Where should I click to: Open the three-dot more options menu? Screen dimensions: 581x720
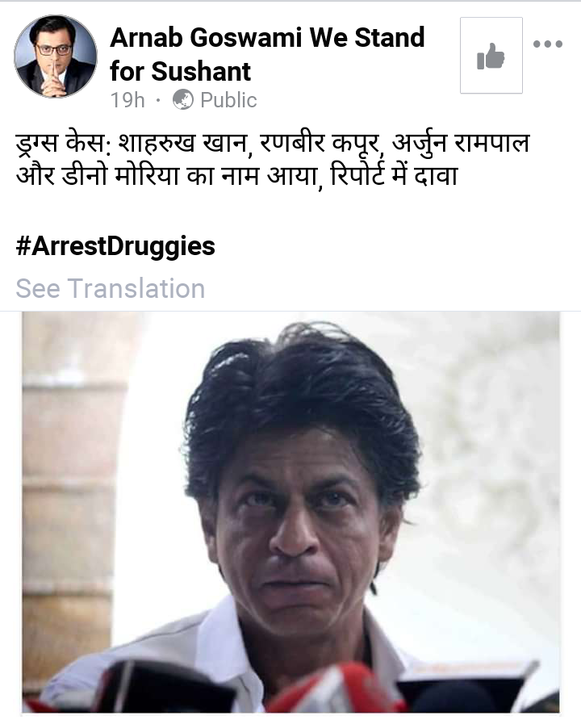547,44
